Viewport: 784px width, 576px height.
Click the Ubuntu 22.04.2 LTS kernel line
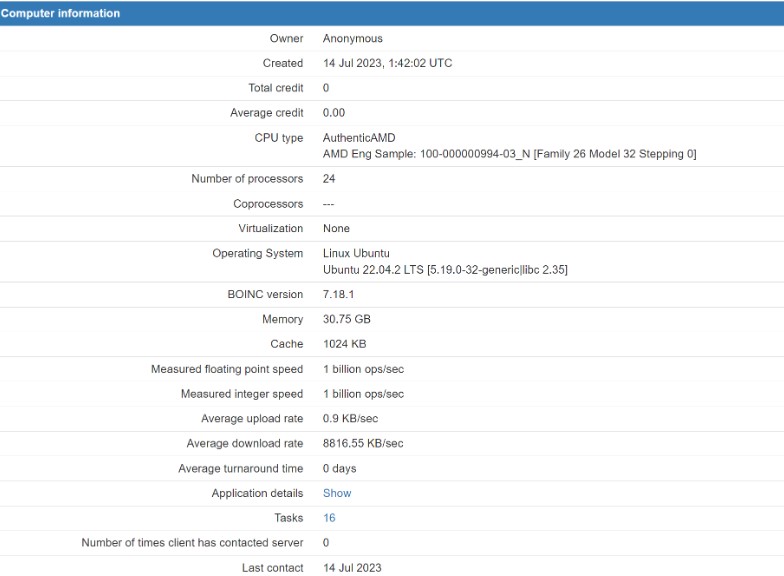(x=445, y=270)
